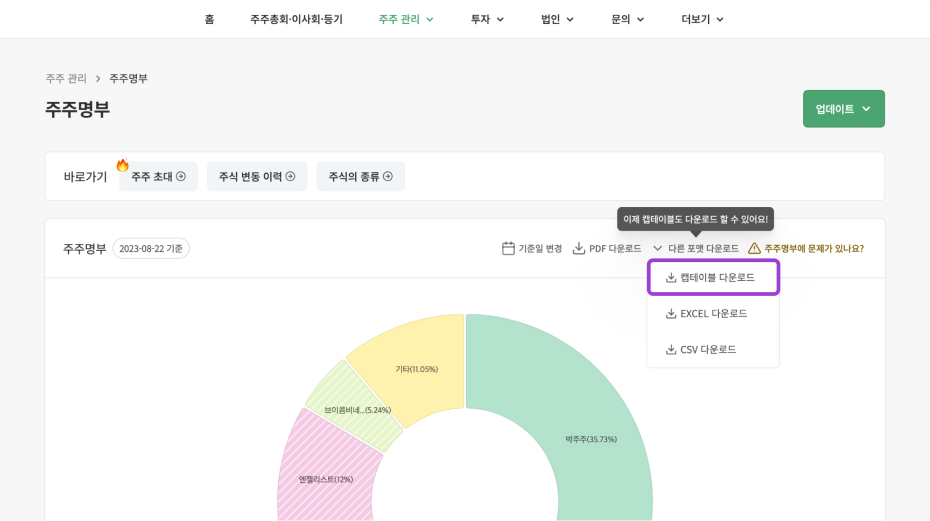The image size is (930, 521).
Task: Open 주주총회·이사회·등기 menu item
Action: click(296, 19)
